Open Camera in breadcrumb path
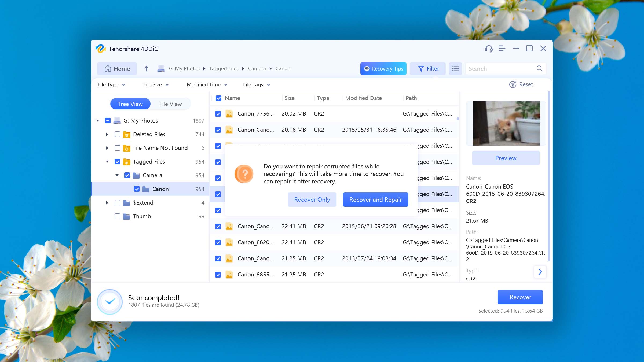 (257, 69)
